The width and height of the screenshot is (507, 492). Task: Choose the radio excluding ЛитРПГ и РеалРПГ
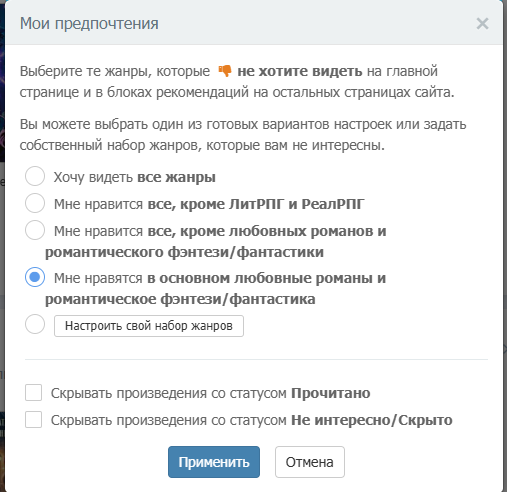(35, 203)
